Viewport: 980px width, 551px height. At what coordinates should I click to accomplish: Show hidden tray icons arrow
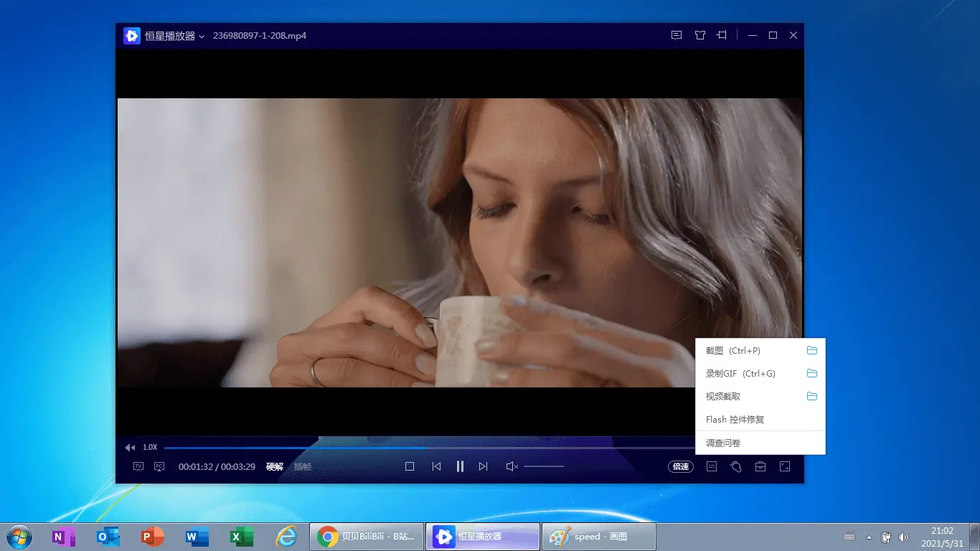pyautogui.click(x=870, y=537)
